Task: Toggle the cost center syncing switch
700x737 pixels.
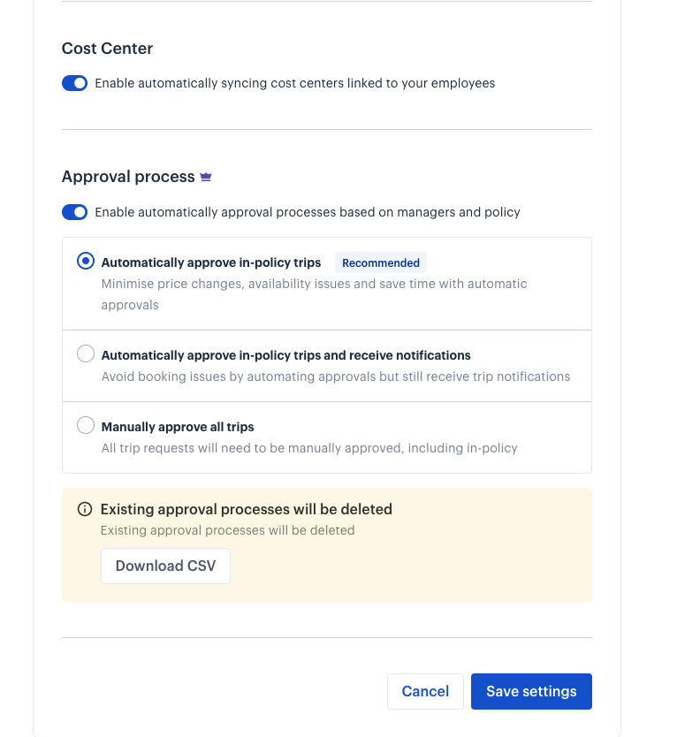Action: (75, 83)
